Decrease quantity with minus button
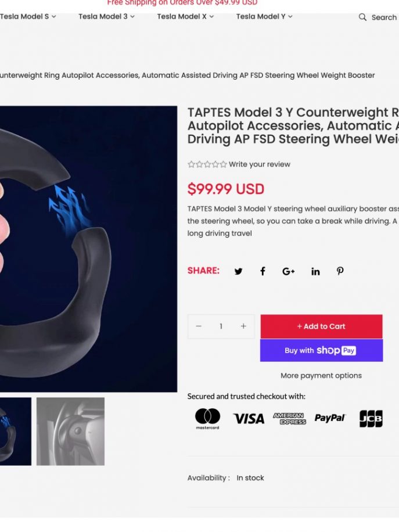 [199, 326]
